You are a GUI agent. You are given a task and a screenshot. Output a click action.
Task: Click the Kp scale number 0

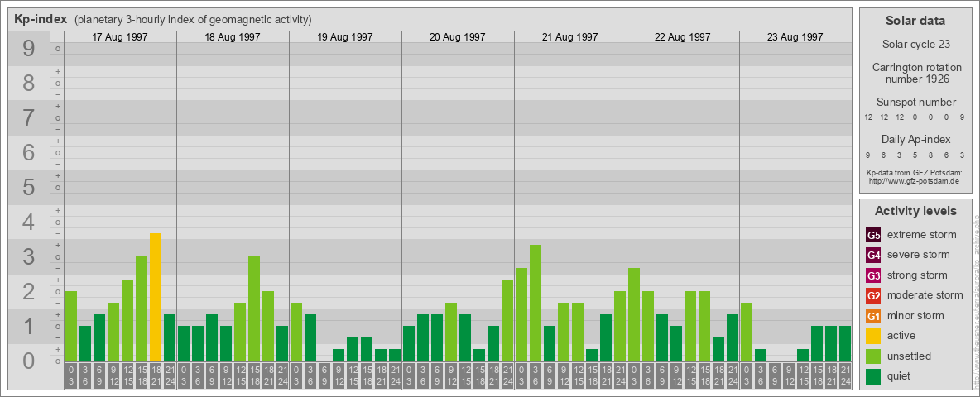[x=28, y=361]
